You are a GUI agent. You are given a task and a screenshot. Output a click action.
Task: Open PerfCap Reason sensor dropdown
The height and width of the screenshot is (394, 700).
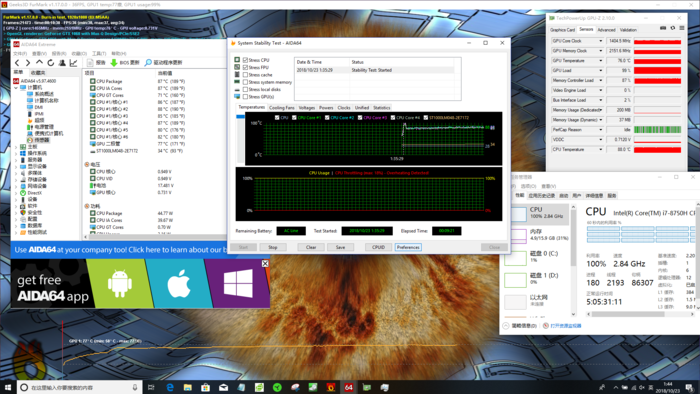(x=600, y=129)
